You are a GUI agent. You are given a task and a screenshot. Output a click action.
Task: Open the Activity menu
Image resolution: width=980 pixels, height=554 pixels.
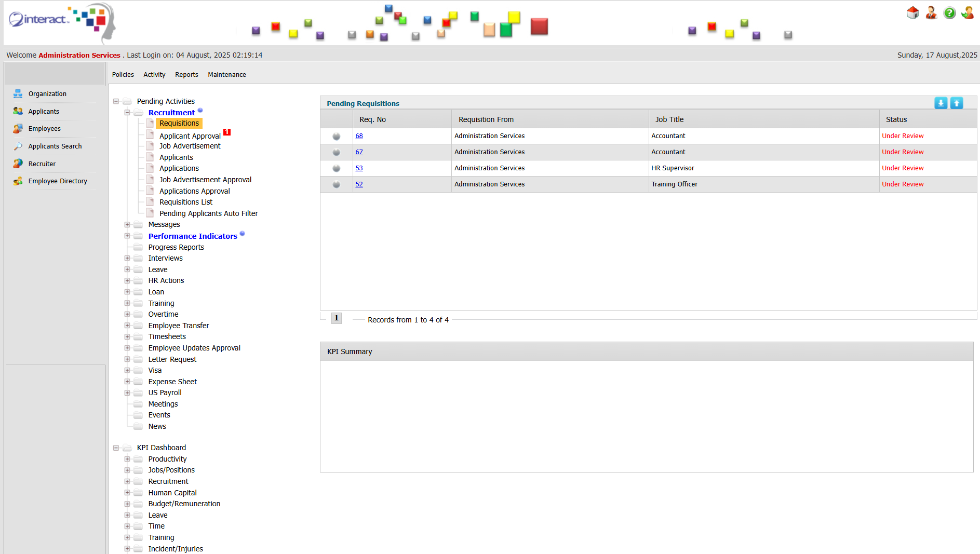coord(154,75)
